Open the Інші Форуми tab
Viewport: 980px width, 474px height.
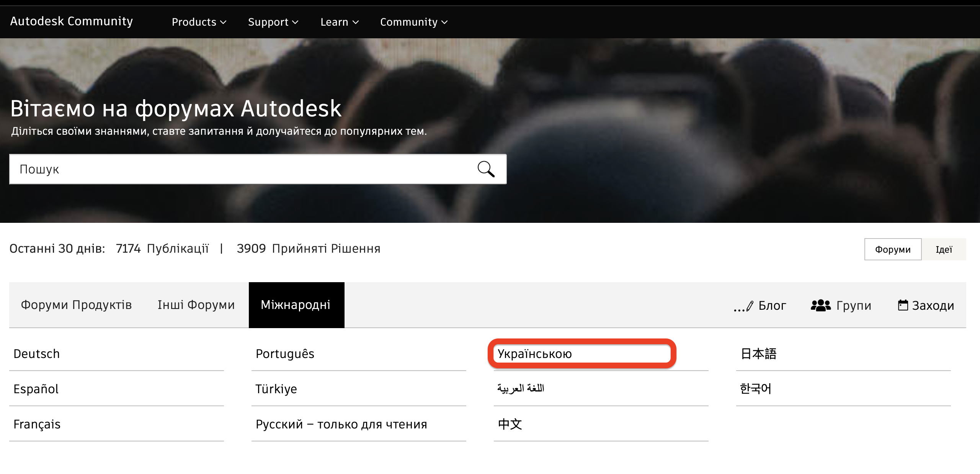click(196, 305)
